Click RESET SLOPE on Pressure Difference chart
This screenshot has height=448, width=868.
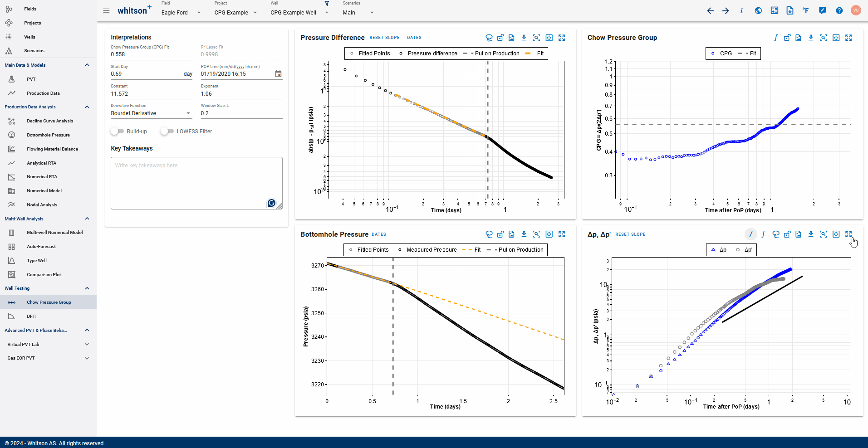pyautogui.click(x=384, y=38)
